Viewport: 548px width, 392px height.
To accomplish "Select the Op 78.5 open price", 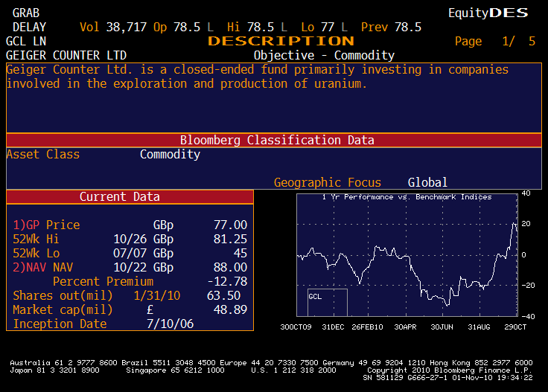I will coord(176,28).
